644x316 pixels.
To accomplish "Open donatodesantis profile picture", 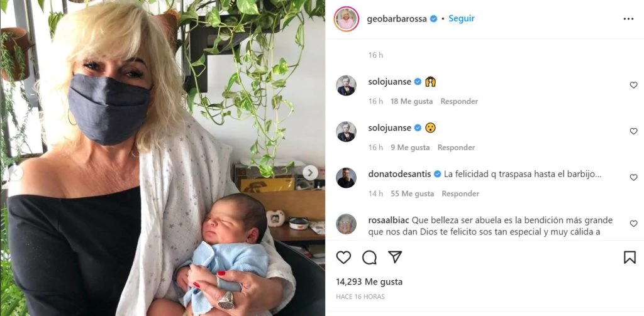I will [347, 178].
